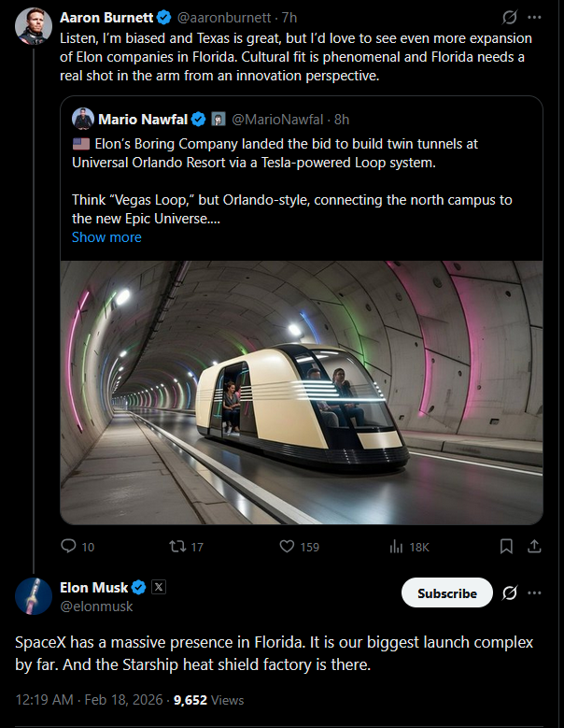
Task: View analytics showing 18K views
Action: (x=396, y=547)
